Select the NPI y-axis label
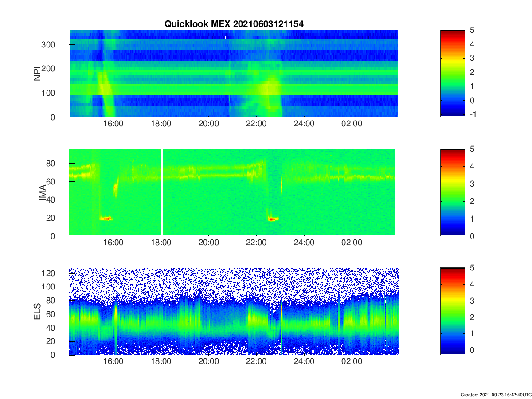Viewport: 532px width, 399px height. 37,73
